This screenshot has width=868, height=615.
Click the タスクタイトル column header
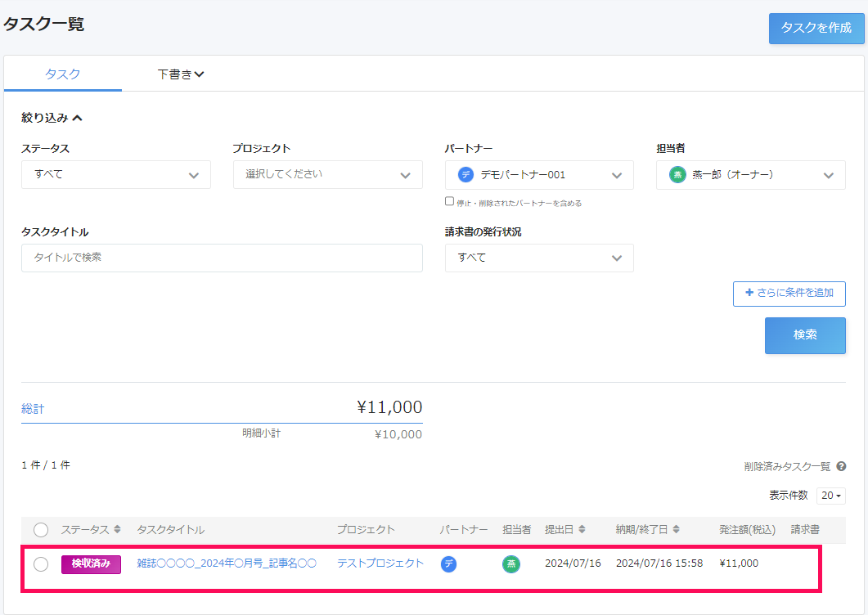click(x=170, y=530)
